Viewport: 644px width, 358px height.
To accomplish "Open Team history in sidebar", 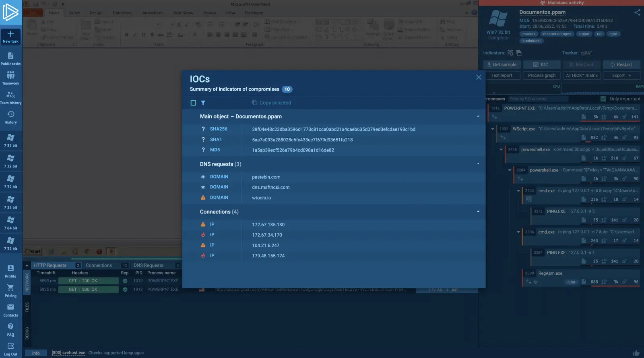I will pyautogui.click(x=11, y=98).
